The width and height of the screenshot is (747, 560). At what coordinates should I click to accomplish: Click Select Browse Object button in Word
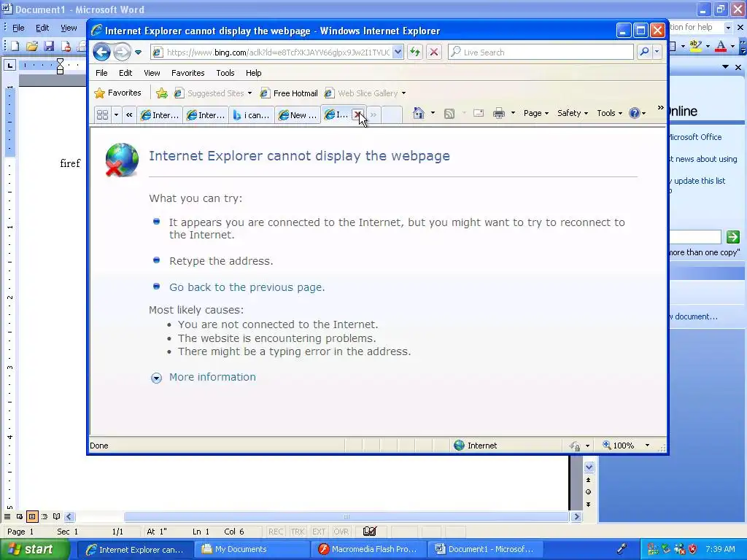coord(589,492)
